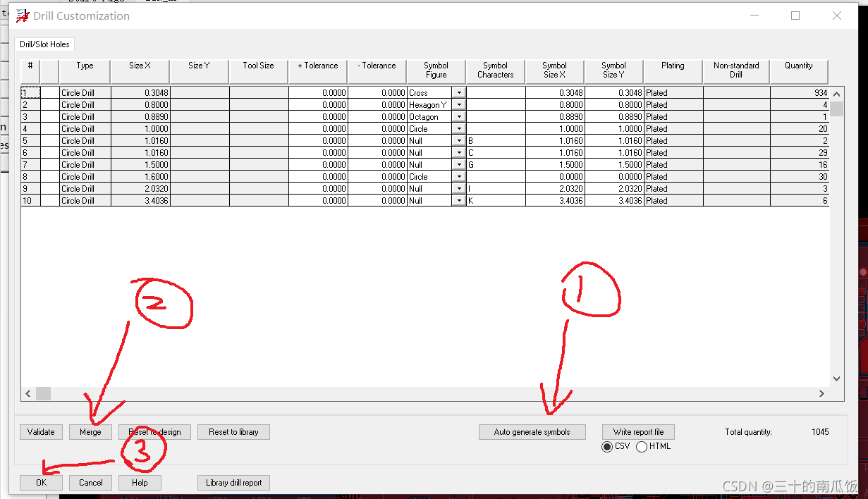868x499 pixels.
Task: Click Symbol Characters cell K in row 10
Action: coord(496,201)
